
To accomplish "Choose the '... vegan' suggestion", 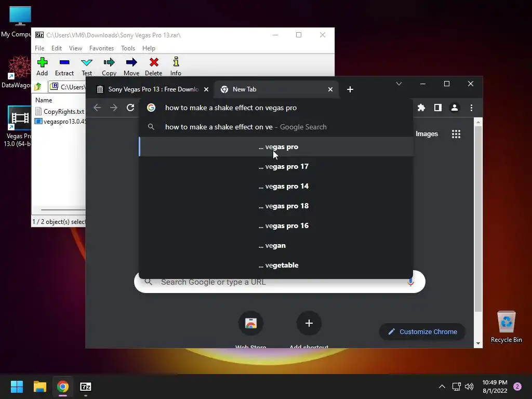I will click(276, 245).
